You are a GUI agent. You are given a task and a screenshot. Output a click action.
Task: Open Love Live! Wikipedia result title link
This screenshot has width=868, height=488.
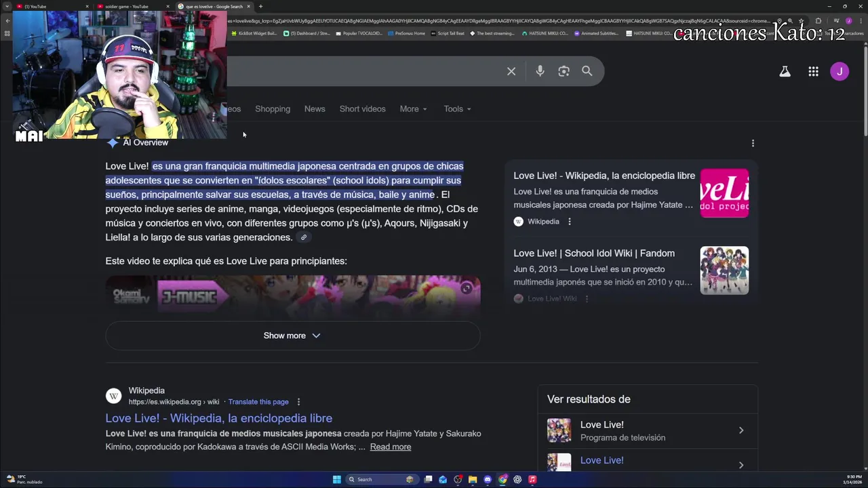click(x=218, y=418)
